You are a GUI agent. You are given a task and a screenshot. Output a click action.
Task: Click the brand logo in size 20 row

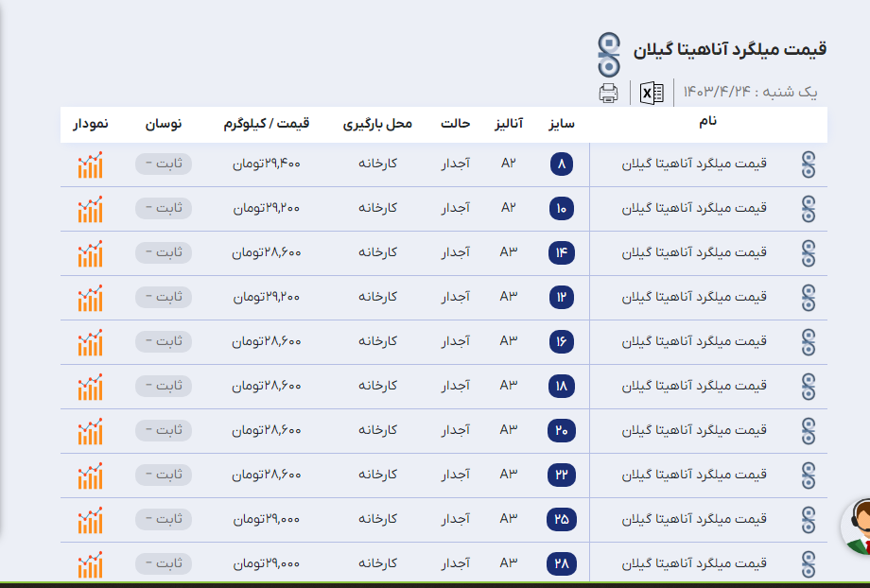coord(808,431)
